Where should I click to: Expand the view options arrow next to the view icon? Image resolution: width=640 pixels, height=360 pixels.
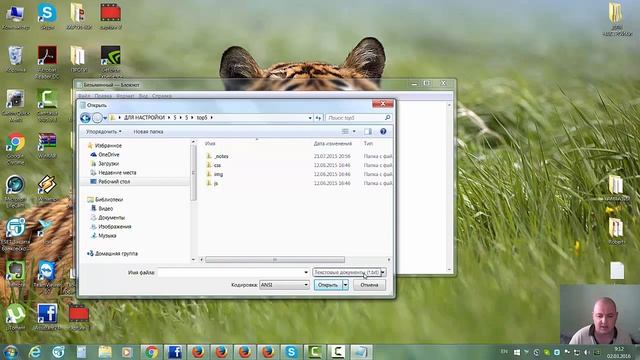pyautogui.click(x=354, y=131)
